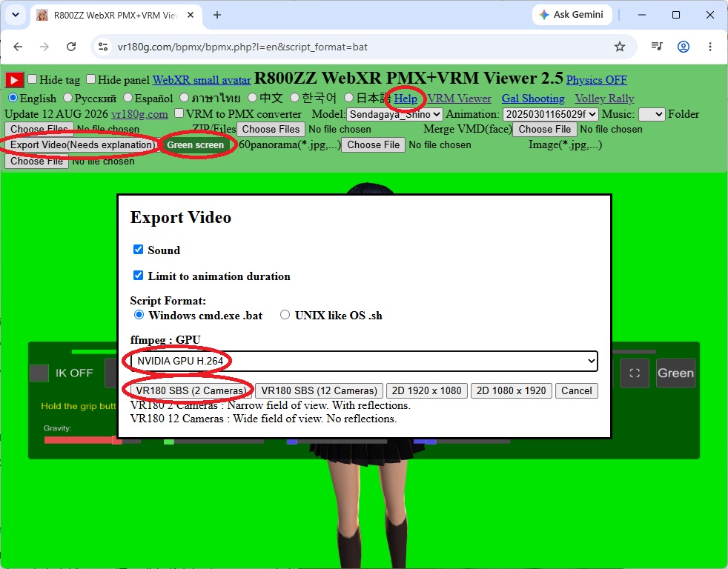Select 日本語 language radio button
Image resolution: width=728 pixels, height=569 pixels.
point(349,98)
